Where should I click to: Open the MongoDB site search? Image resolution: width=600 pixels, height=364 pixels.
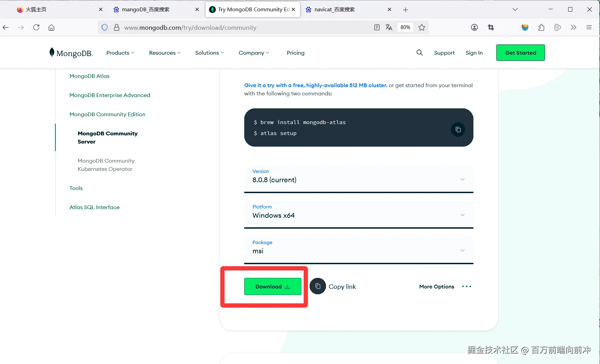pos(420,53)
